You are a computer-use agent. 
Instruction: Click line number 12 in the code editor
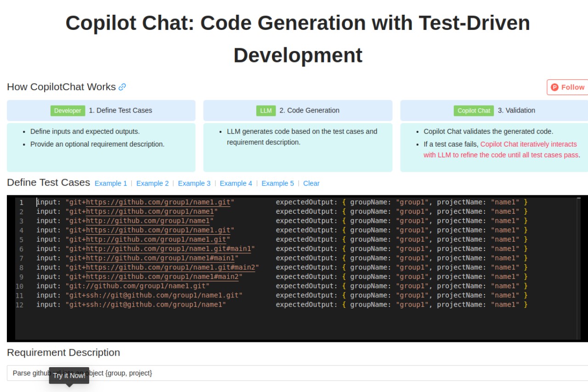click(20, 305)
